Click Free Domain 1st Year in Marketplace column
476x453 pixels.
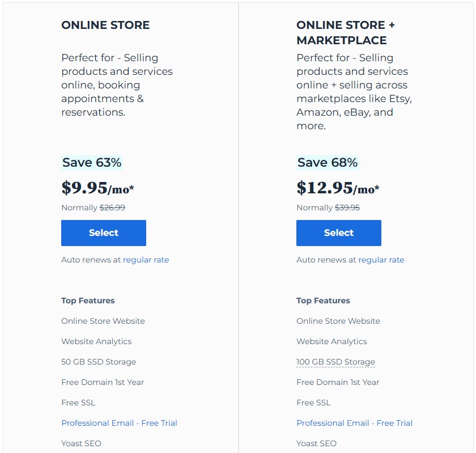pyautogui.click(x=338, y=382)
